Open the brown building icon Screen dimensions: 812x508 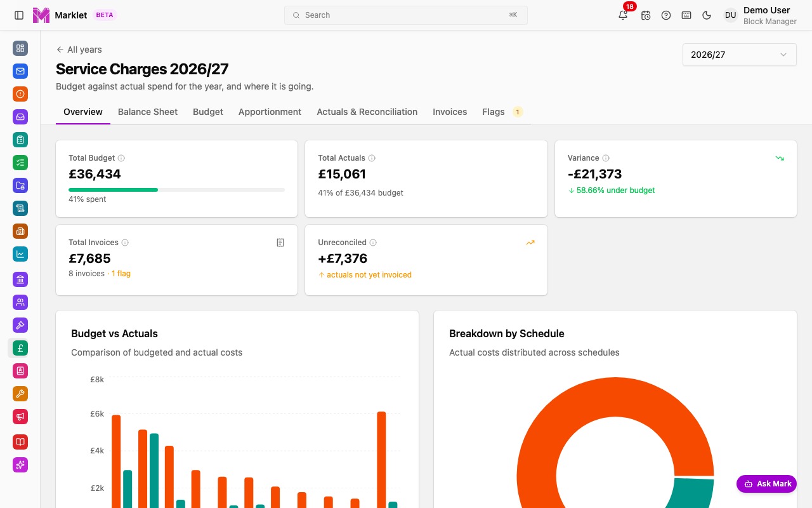click(x=20, y=231)
